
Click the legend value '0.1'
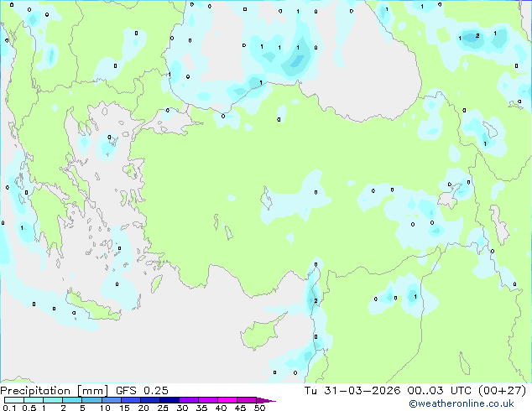point(9,408)
